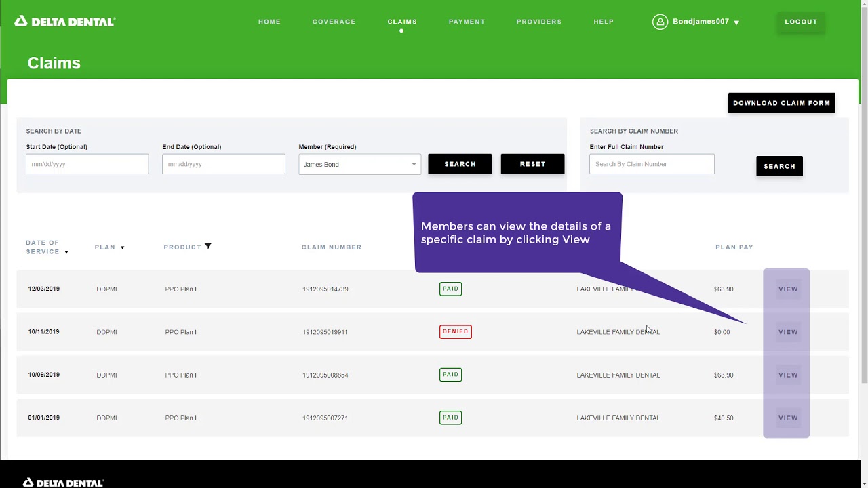This screenshot has height=488, width=868.
Task: Sort by Plan column arrow
Action: (122, 247)
